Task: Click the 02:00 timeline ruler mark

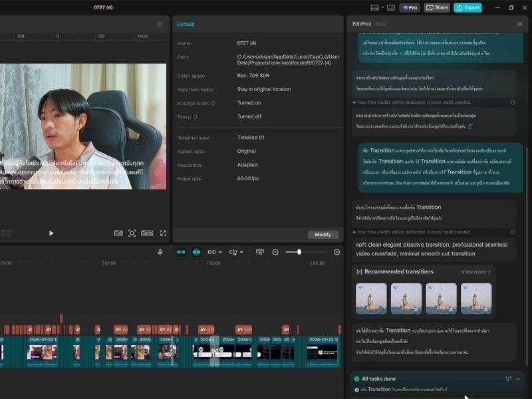Action: pos(213,263)
